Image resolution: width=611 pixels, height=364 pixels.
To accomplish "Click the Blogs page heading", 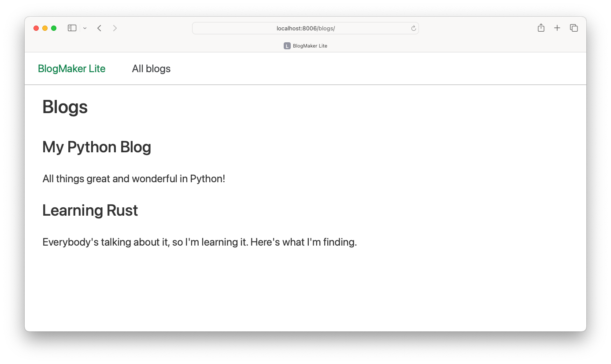I will pyautogui.click(x=65, y=107).
